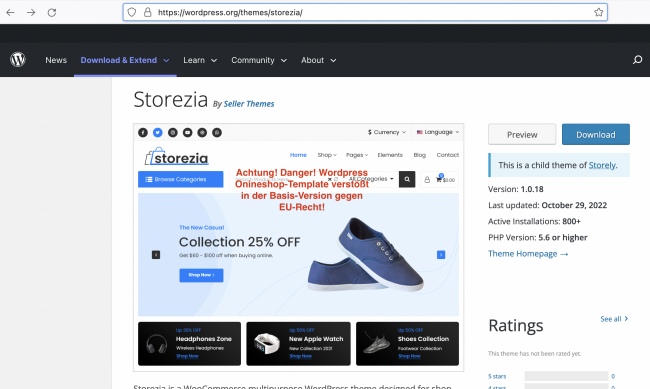
Task: Click the Preview button
Action: [522, 134]
